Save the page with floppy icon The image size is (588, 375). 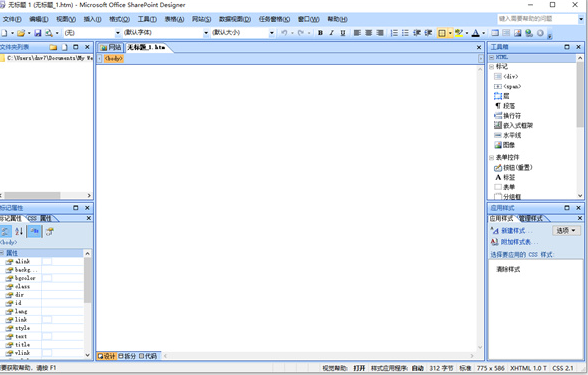(x=38, y=33)
